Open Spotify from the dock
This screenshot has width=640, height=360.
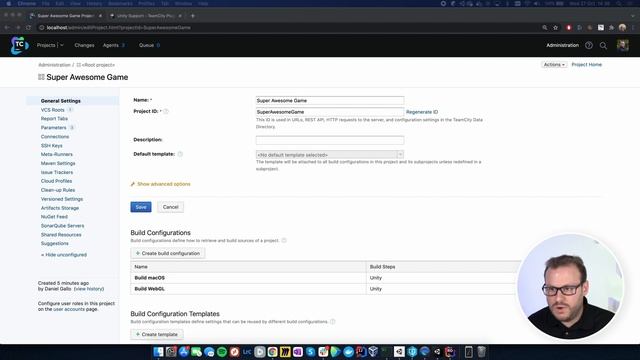(x=222, y=351)
